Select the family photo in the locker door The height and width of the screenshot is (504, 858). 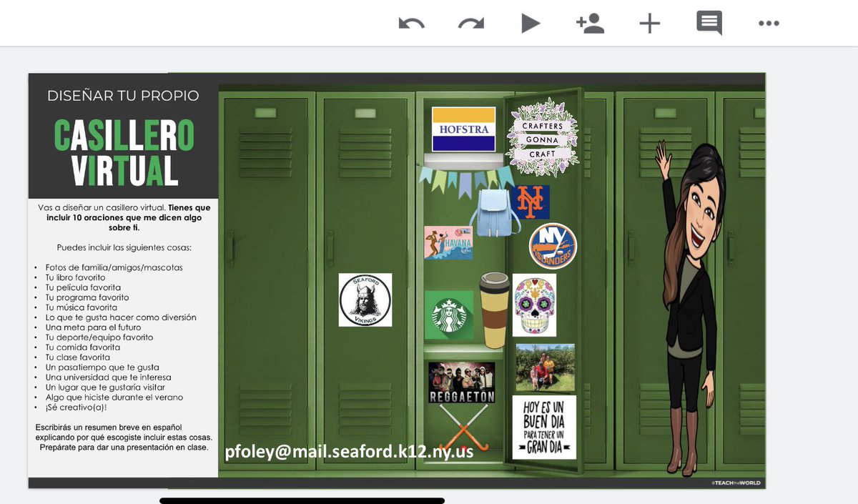tap(546, 367)
